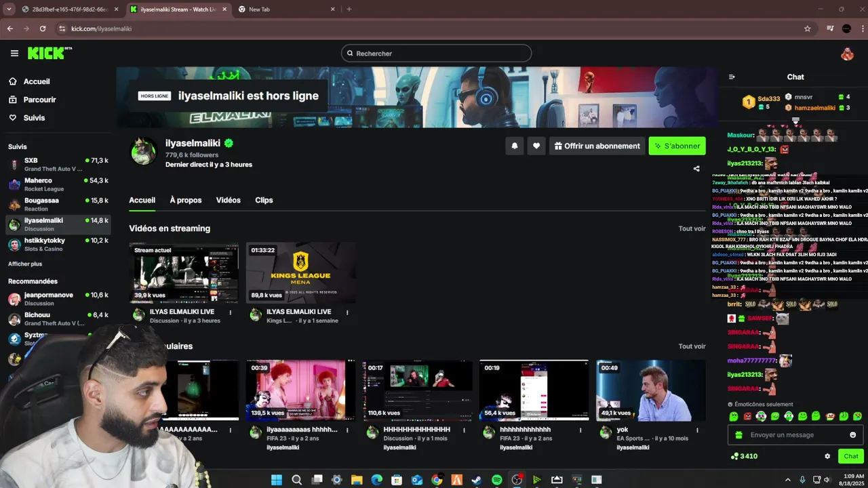This screenshot has width=868, height=488.
Task: Click the notification bell for ilyaselmaliki
Action: click(x=514, y=146)
